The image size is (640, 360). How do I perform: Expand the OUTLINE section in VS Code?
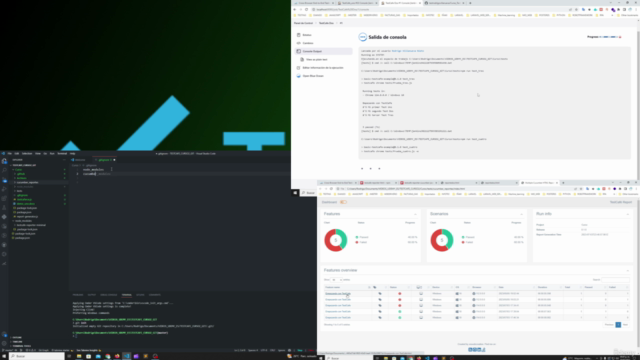(x=16, y=338)
